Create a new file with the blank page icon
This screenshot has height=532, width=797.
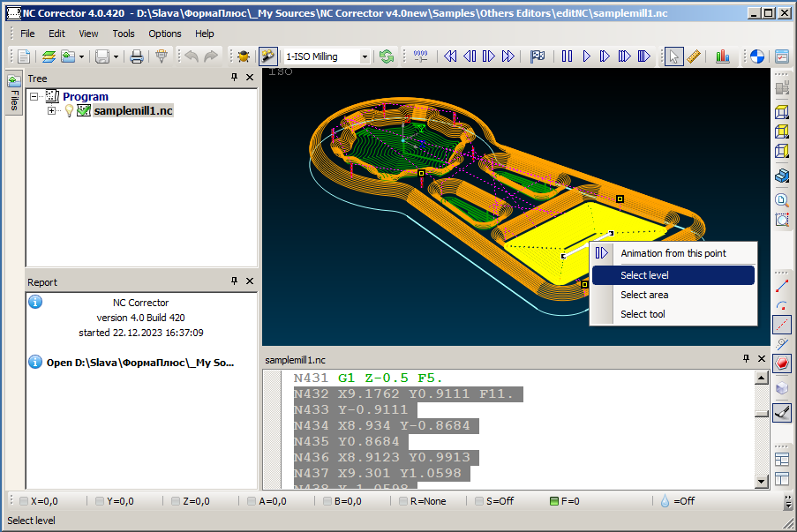pyautogui.click(x=24, y=56)
